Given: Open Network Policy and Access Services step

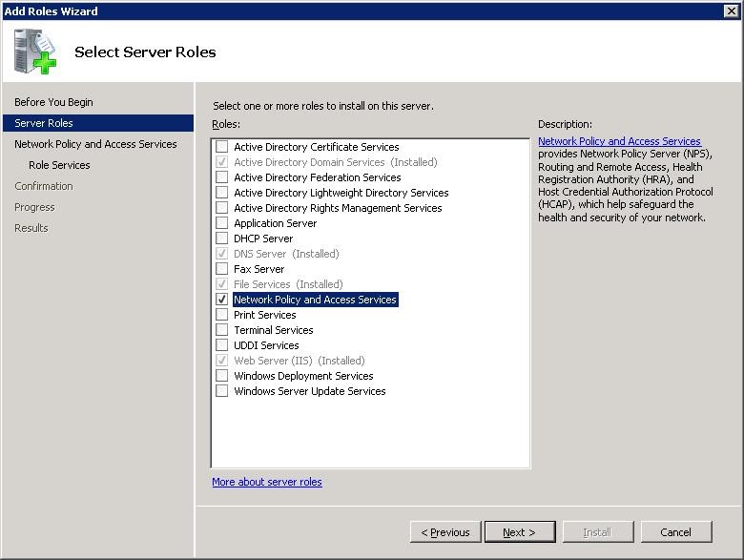Looking at the screenshot, I should click(95, 144).
